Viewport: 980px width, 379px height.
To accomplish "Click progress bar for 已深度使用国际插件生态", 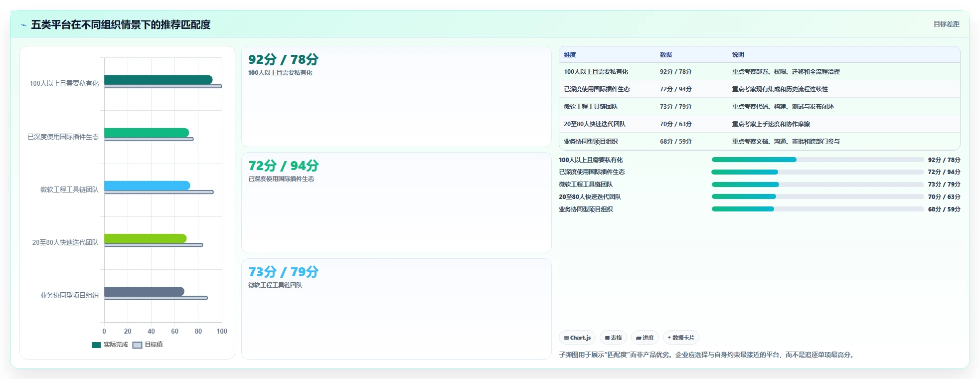I will [x=817, y=172].
